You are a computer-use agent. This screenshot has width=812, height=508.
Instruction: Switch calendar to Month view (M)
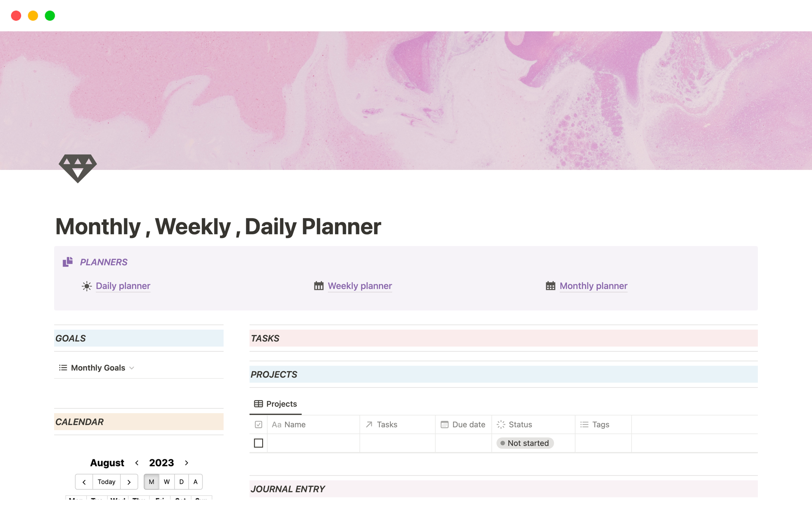click(x=151, y=482)
